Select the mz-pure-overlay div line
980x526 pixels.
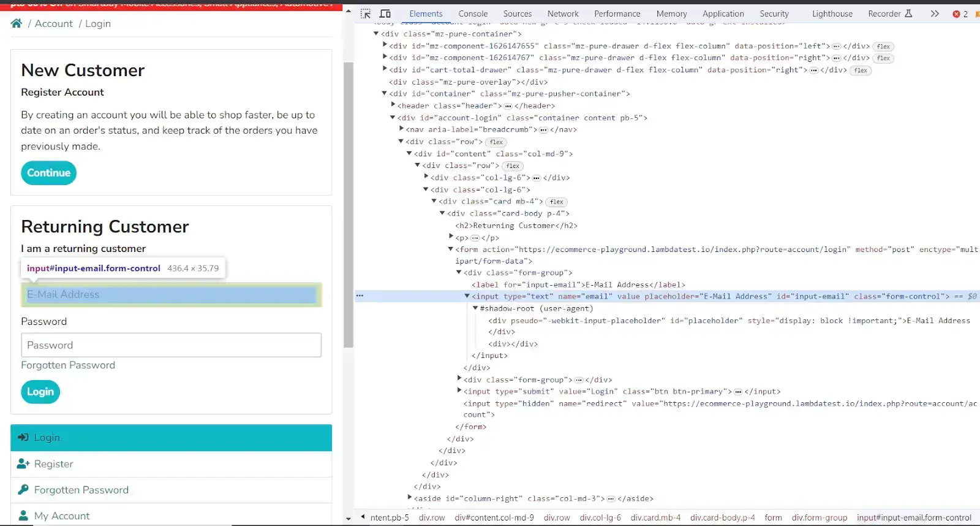pos(469,82)
